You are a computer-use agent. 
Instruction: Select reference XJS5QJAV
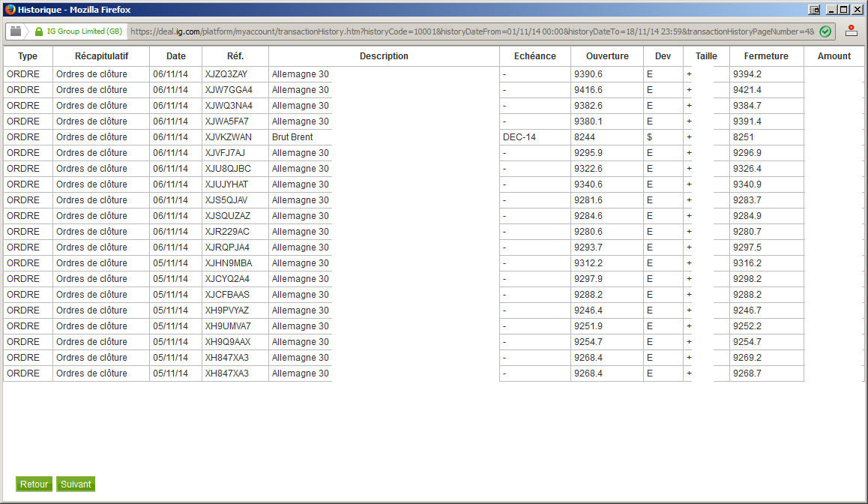[226, 200]
